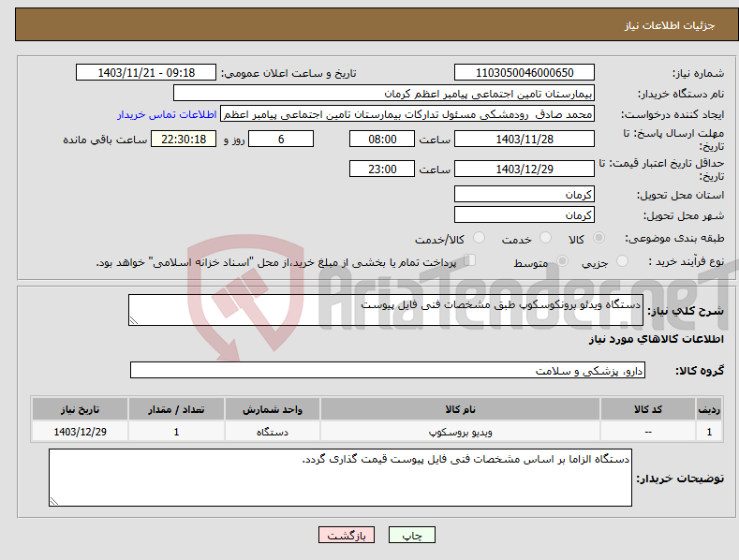The width and height of the screenshot is (739, 560).
Task: Click the announcement date field 1403/11/21 - 09:18
Action: click(146, 73)
